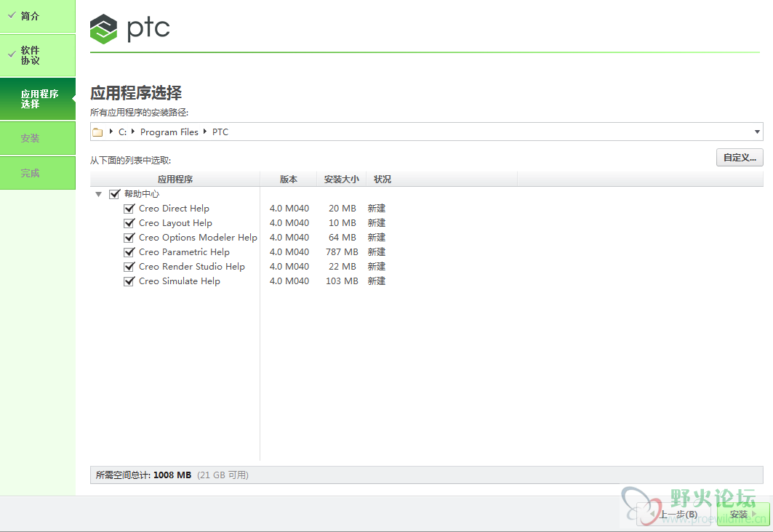Click the 103 MB size value

pos(342,281)
